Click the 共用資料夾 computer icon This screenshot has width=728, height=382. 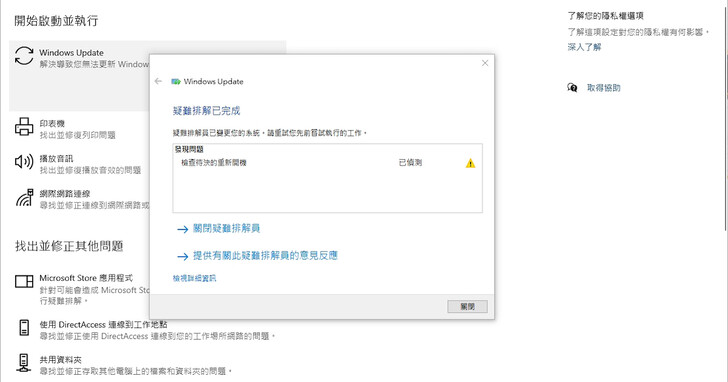tap(24, 363)
